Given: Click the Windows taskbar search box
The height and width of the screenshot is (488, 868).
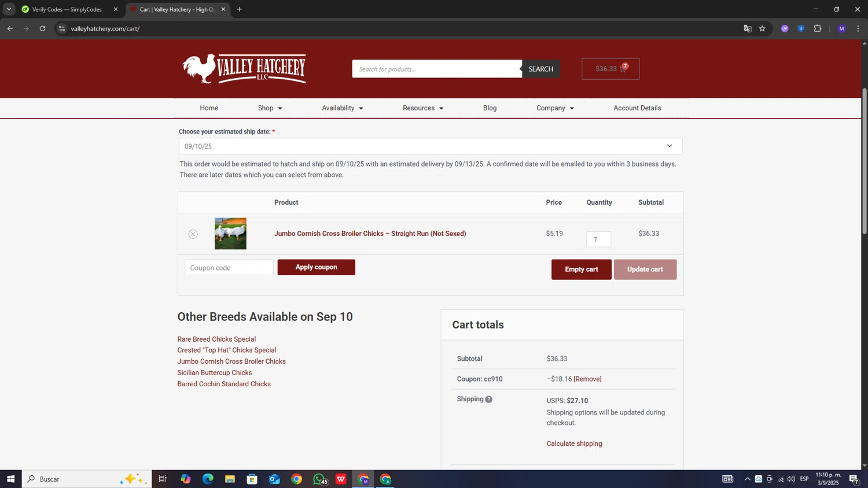Looking at the screenshot, I should pos(87,479).
